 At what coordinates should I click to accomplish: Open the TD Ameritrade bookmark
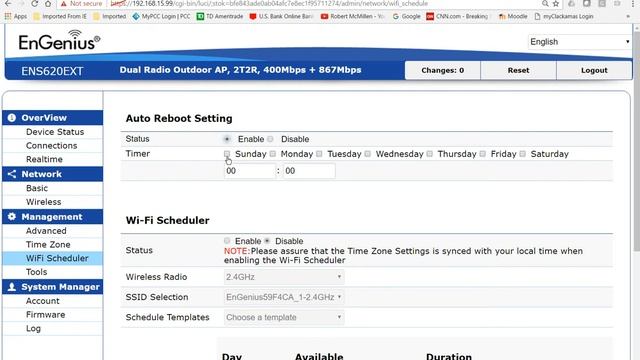pyautogui.click(x=220, y=16)
